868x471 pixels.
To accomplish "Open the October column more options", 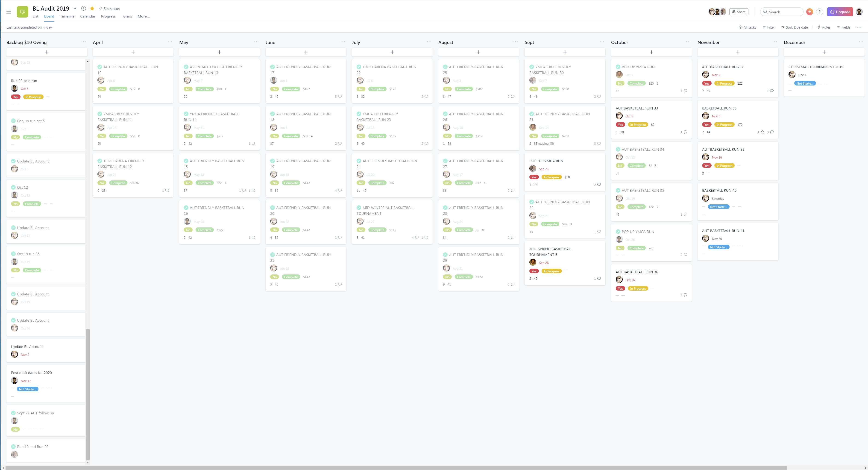I will coord(688,42).
